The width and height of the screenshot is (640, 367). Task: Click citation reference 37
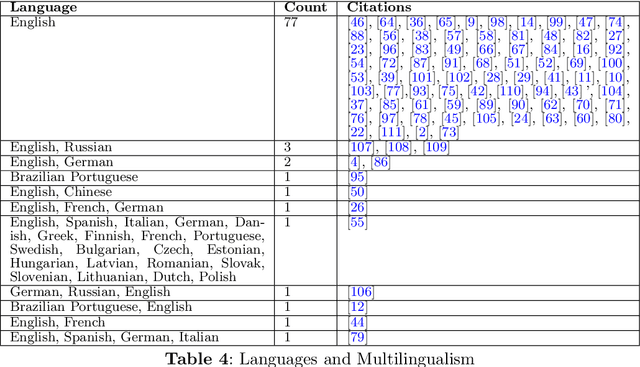(x=357, y=105)
